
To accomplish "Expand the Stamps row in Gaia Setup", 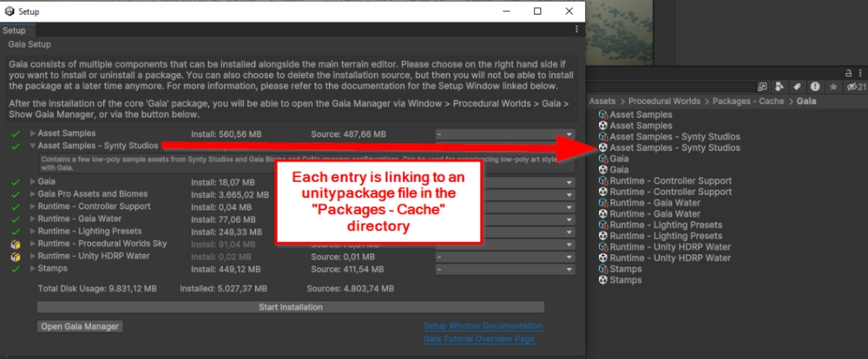I will coord(33,269).
